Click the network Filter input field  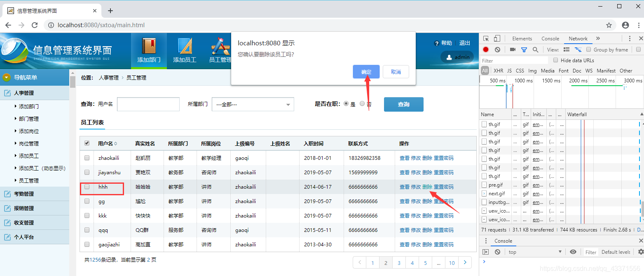(x=514, y=61)
